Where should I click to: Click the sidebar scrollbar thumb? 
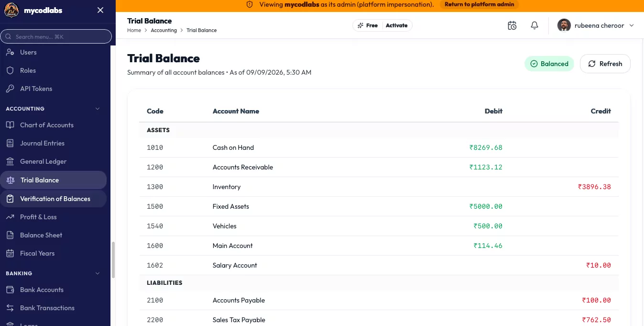(x=113, y=260)
